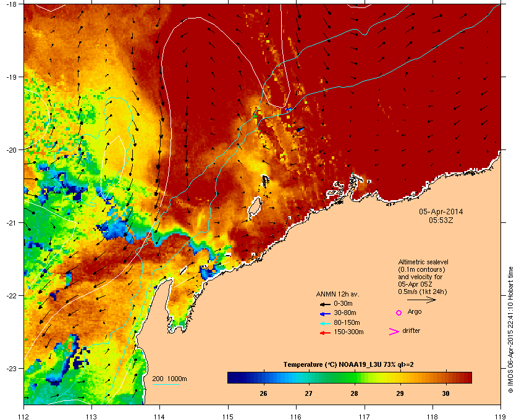Click the latitude axis label -20
The height and width of the screenshot is (420, 519).
pyautogui.click(x=11, y=150)
